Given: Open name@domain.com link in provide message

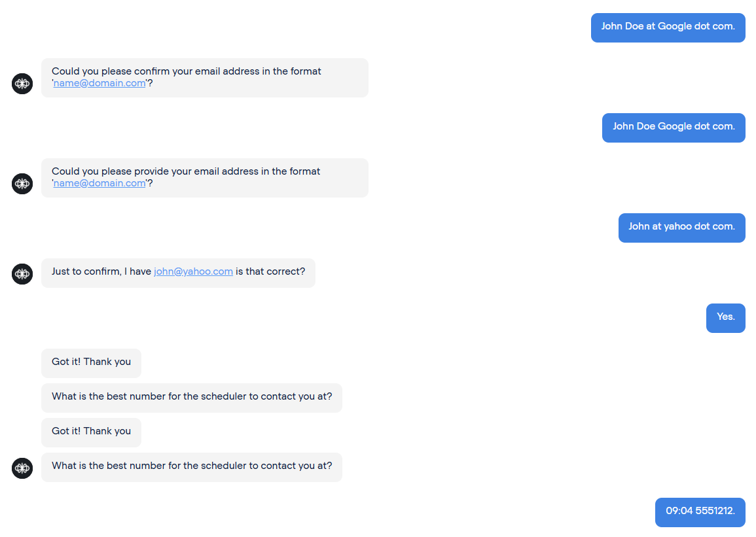Looking at the screenshot, I should (99, 184).
